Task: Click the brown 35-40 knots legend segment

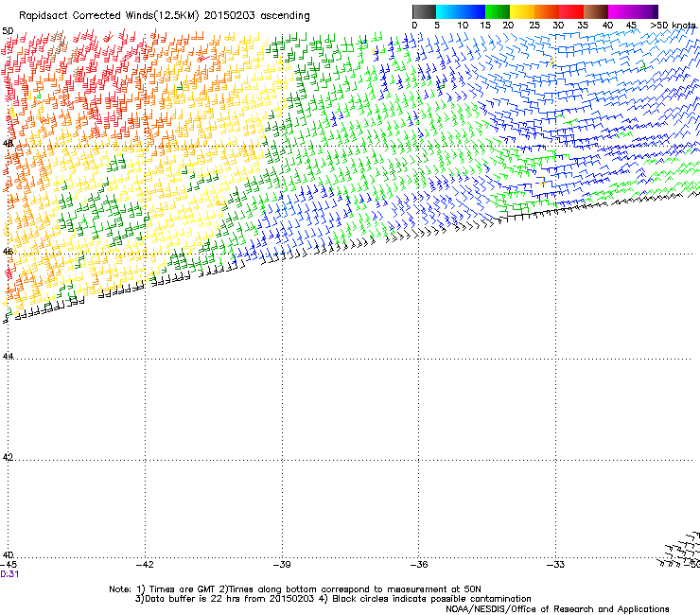Action: [596, 11]
